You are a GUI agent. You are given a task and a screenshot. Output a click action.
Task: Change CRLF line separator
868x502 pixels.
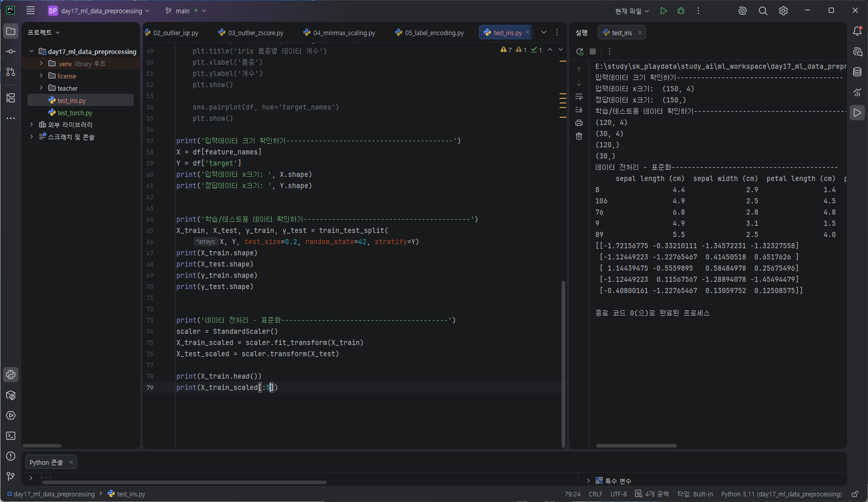click(595, 494)
